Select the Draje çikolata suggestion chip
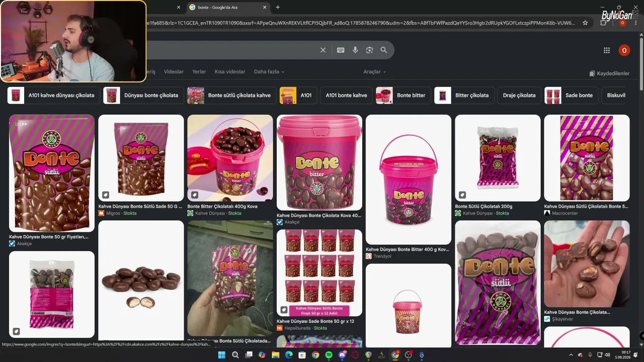This screenshot has height=362, width=644. pos(519,96)
